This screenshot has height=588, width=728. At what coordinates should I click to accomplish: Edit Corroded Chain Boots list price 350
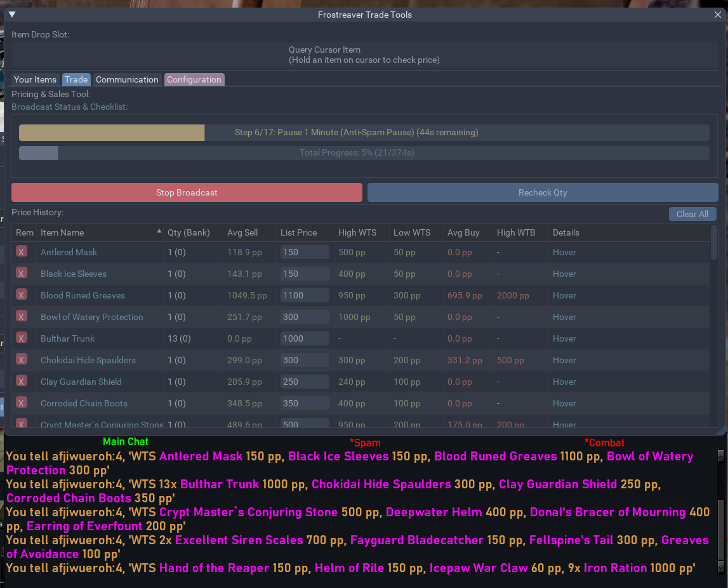[305, 404]
